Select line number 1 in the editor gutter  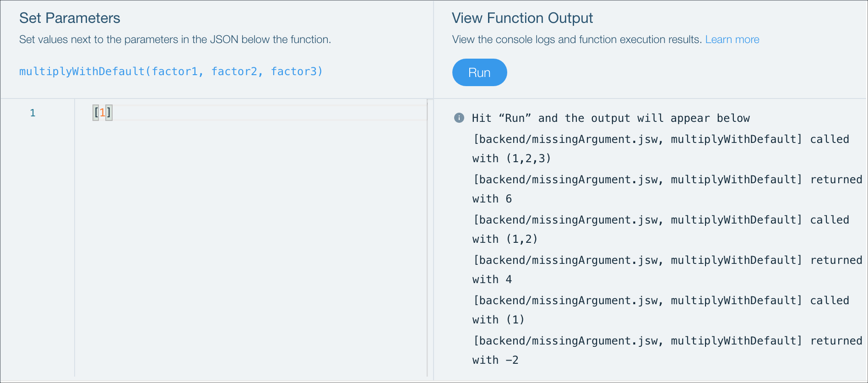(33, 113)
